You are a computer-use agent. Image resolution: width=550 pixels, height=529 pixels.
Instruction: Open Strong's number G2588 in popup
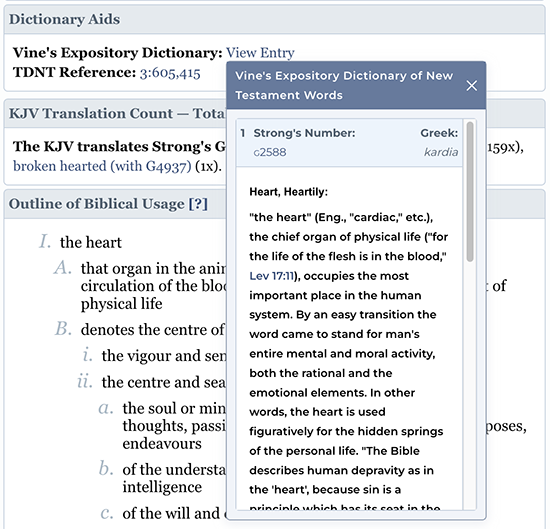tap(270, 152)
